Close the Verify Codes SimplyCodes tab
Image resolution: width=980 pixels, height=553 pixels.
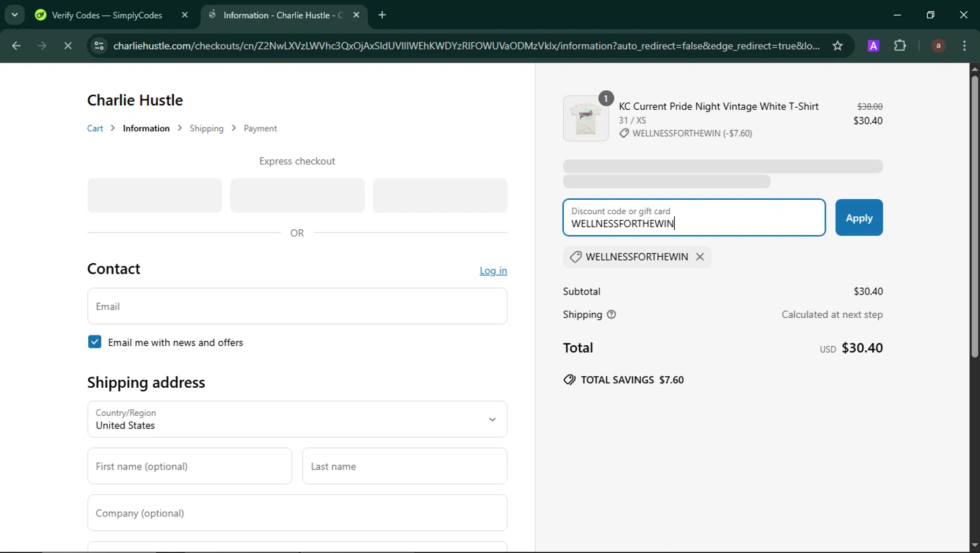(185, 14)
